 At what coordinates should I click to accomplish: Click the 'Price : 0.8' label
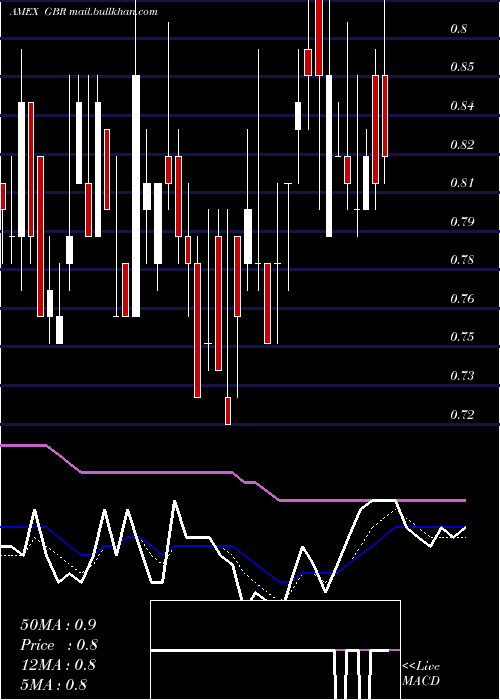coord(58,645)
